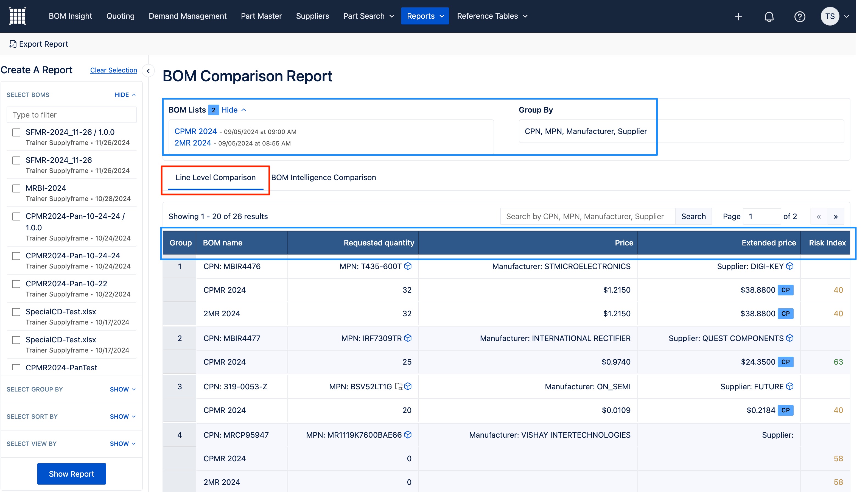Viewport: 868px width, 492px height.
Task: Click cube icon next to QUEST COMPONENTS
Action: pyautogui.click(x=790, y=338)
